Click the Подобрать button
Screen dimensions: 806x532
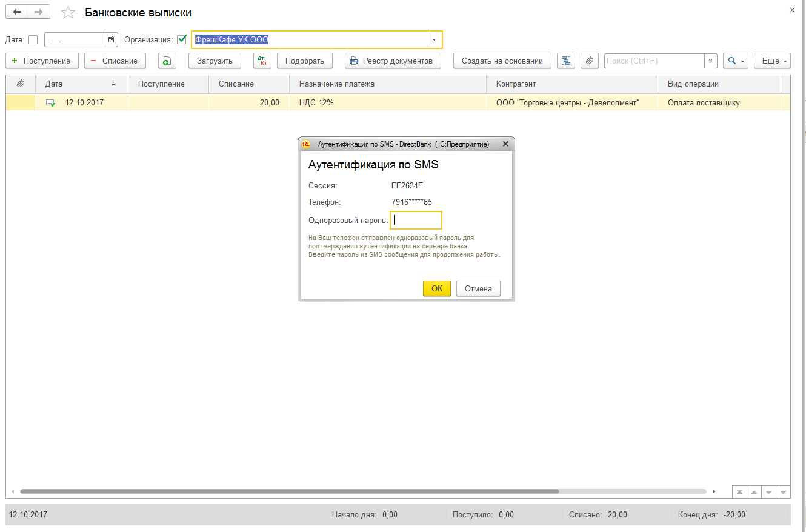(304, 61)
